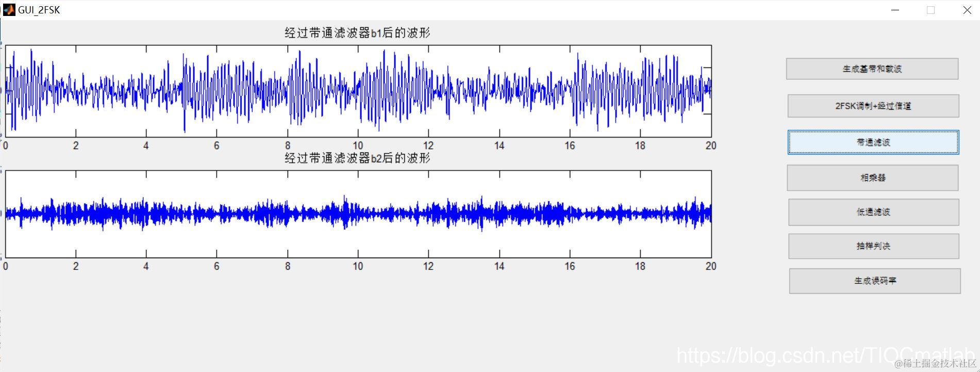The image size is (980, 372).
Task: Click the x-axis label 18 under the b2 plot
Action: click(x=640, y=266)
